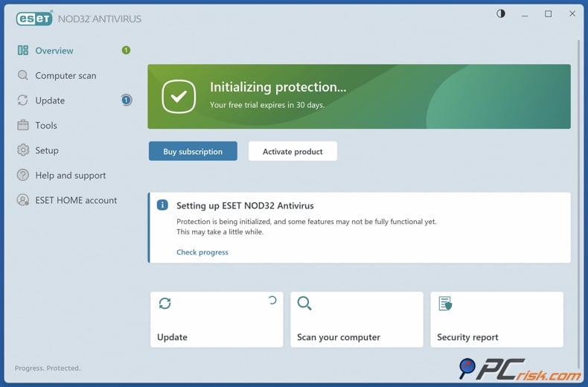Viewport: 588px width, 387px height.
Task: Click the Tools briefcase icon
Action: pyautogui.click(x=23, y=125)
